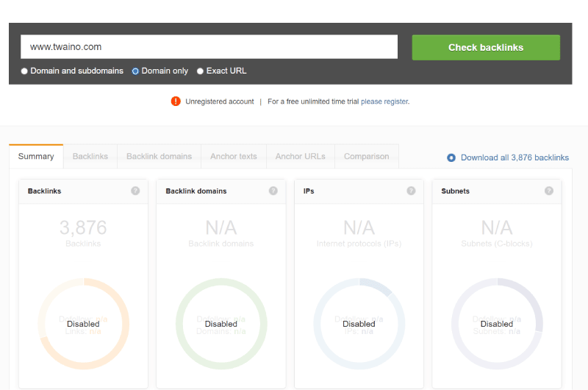The image size is (588, 390).
Task: Click the IPs card title
Action: point(309,191)
